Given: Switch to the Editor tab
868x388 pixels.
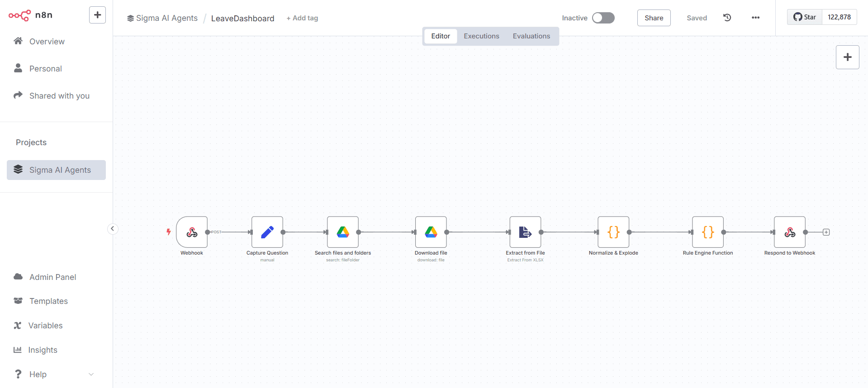Looking at the screenshot, I should coord(441,36).
